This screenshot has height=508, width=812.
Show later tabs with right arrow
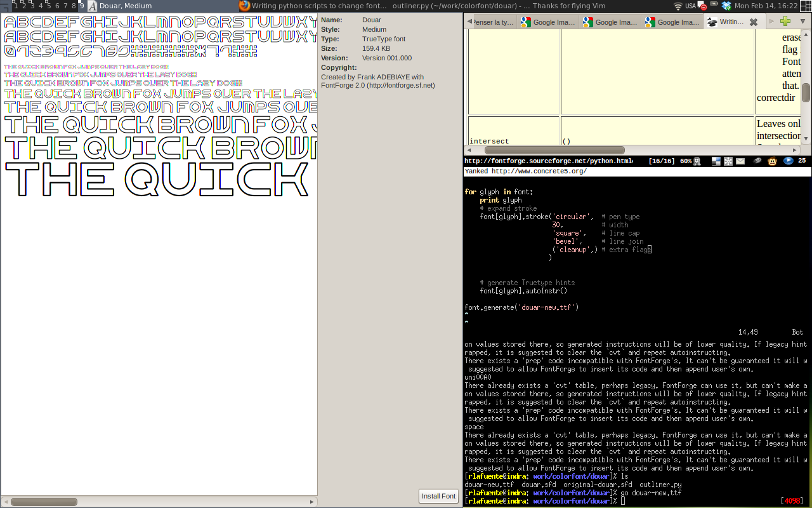tap(771, 22)
